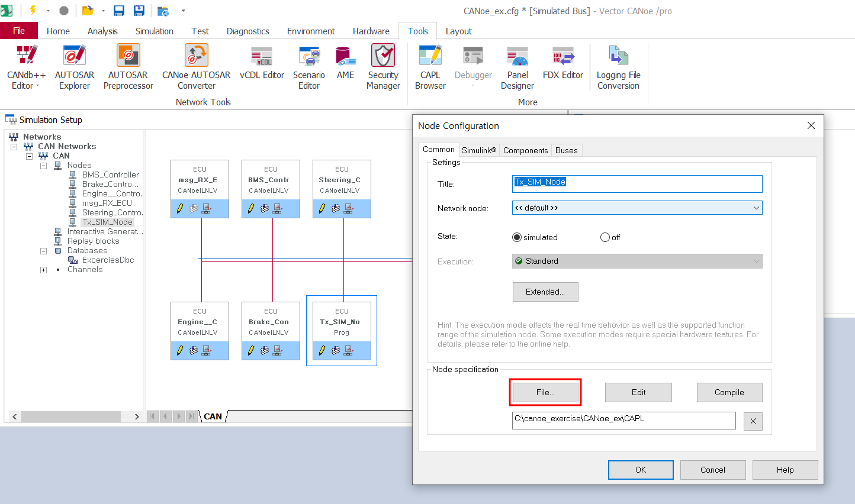Click the Edit button
855x504 pixels.
tap(638, 392)
